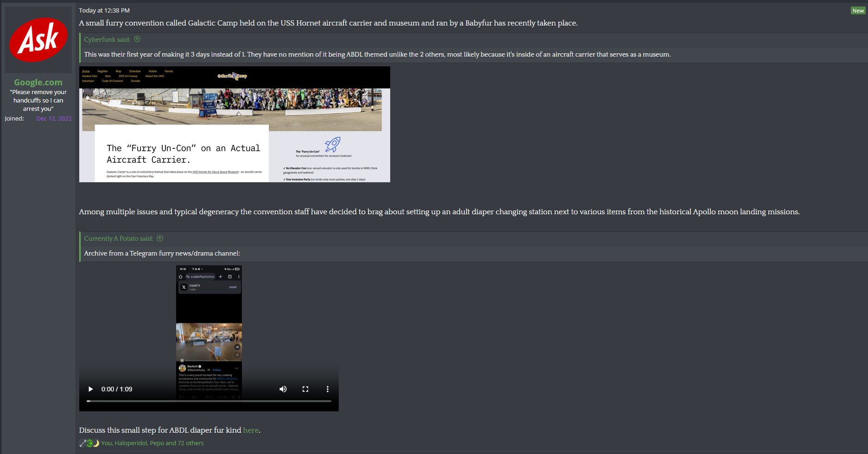The width and height of the screenshot is (868, 454).
Task: Click the join date Dec 12, 2022
Action: [x=54, y=119]
